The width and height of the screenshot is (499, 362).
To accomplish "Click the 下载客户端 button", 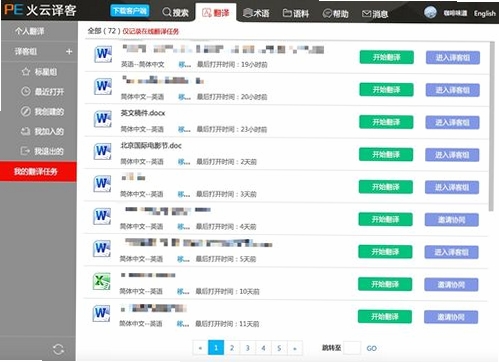I will pyautogui.click(x=130, y=11).
